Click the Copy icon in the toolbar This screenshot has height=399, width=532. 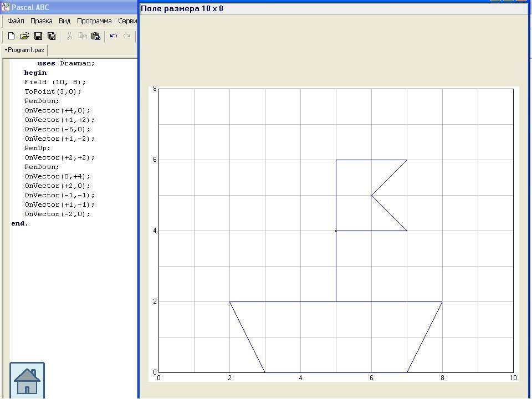(x=83, y=36)
